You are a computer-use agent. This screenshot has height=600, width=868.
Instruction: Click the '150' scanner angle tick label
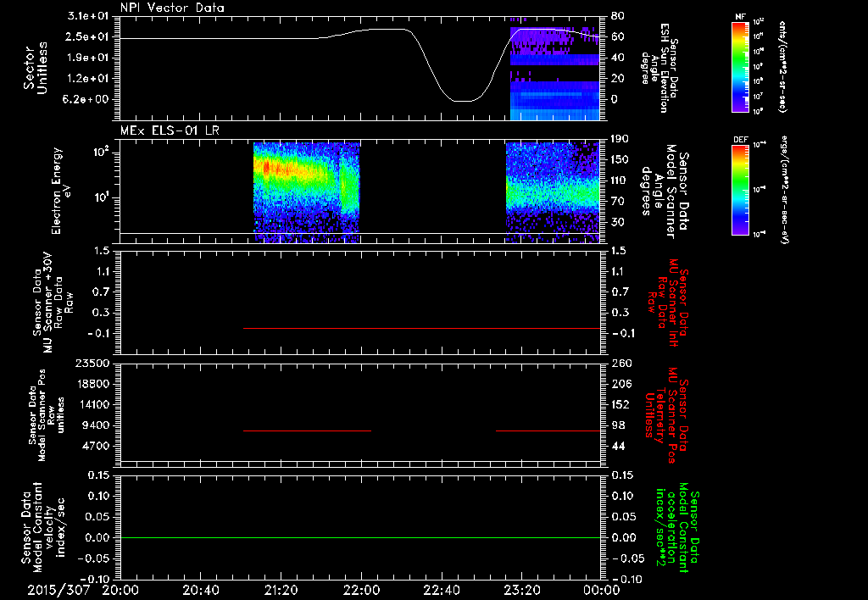(x=620, y=159)
